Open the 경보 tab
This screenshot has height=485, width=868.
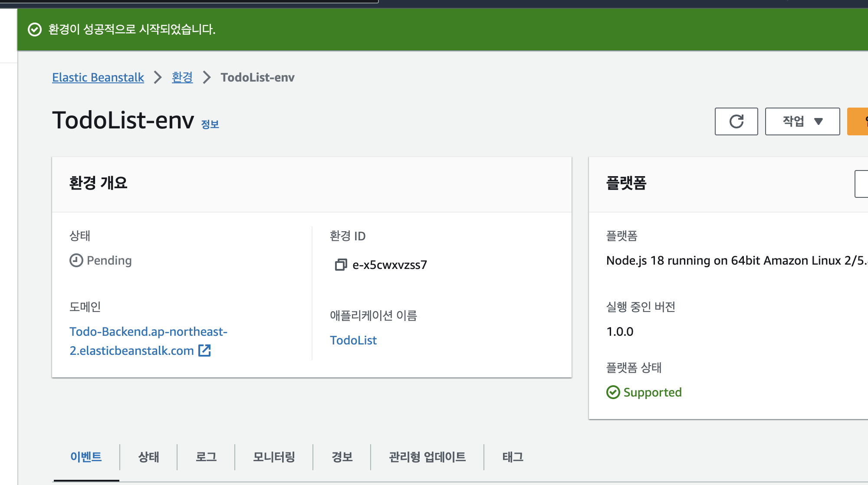click(x=342, y=457)
